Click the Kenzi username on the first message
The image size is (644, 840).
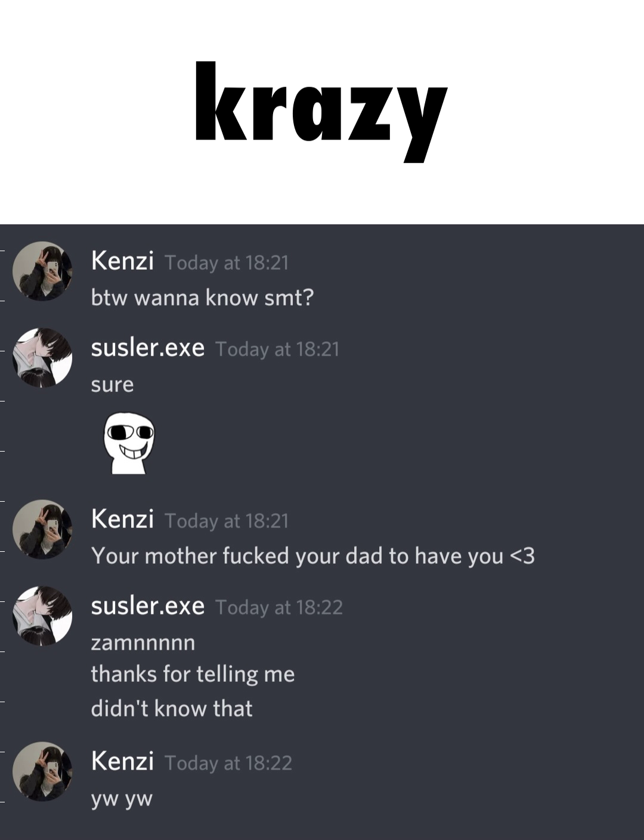[x=122, y=261]
